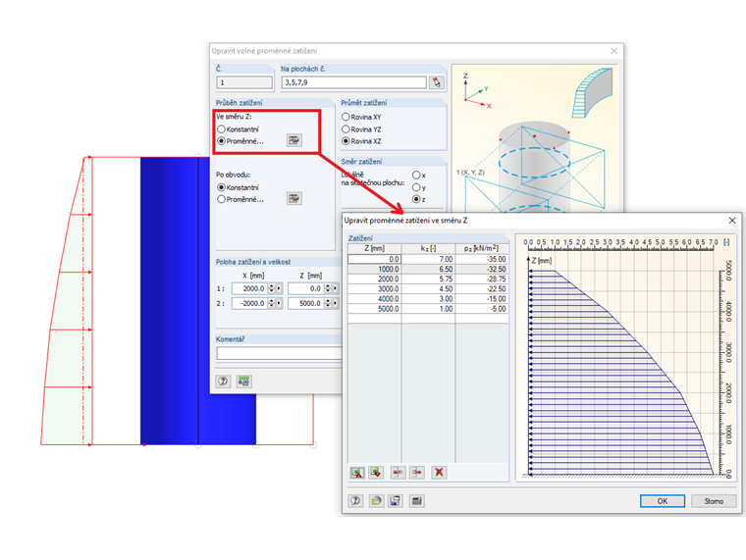
Task: Click the kz [-] column header
Action: coord(429,249)
